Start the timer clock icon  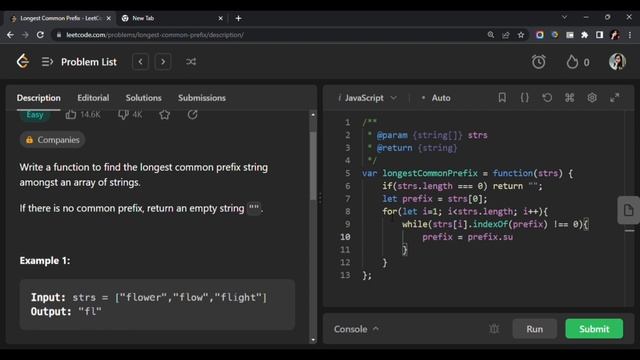click(538, 62)
